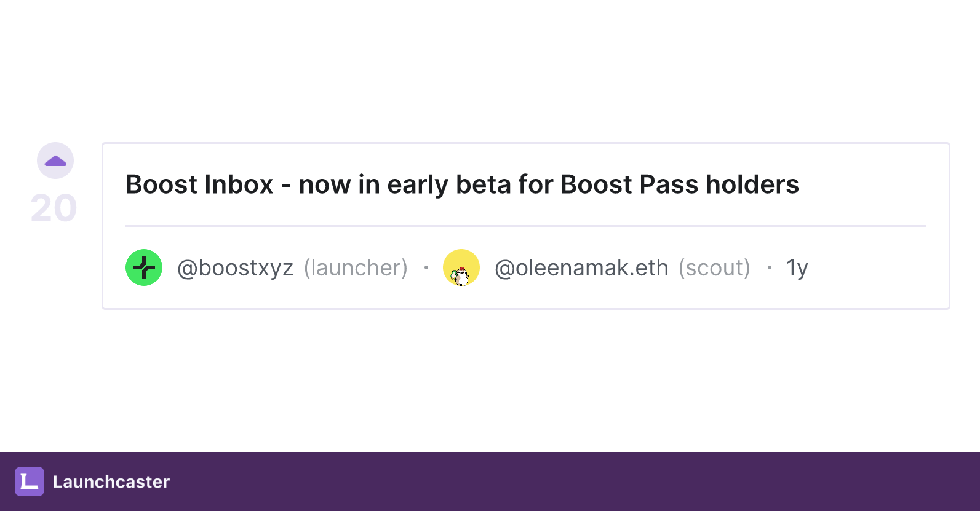Click the separator dot after launcher label
The height and width of the screenshot is (511, 980).
[x=426, y=268]
